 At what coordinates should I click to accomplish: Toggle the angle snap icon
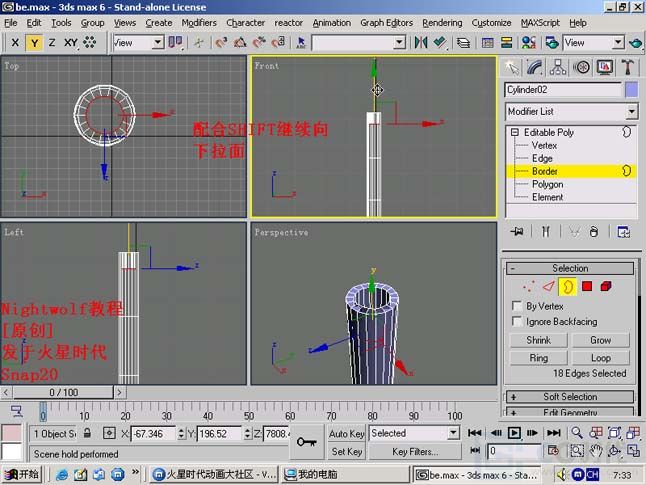pos(240,43)
